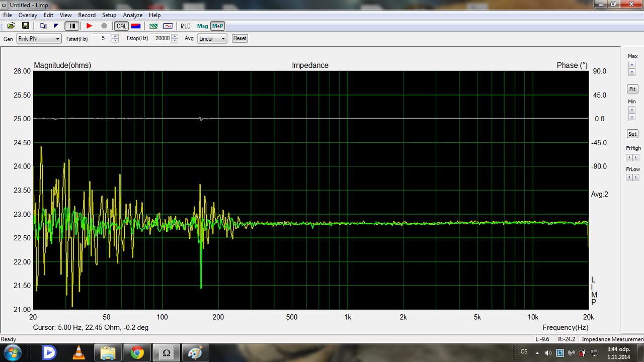Stop recording with the gray stop icon
Image resolution: width=644 pixels, height=362 pixels.
coord(104,26)
